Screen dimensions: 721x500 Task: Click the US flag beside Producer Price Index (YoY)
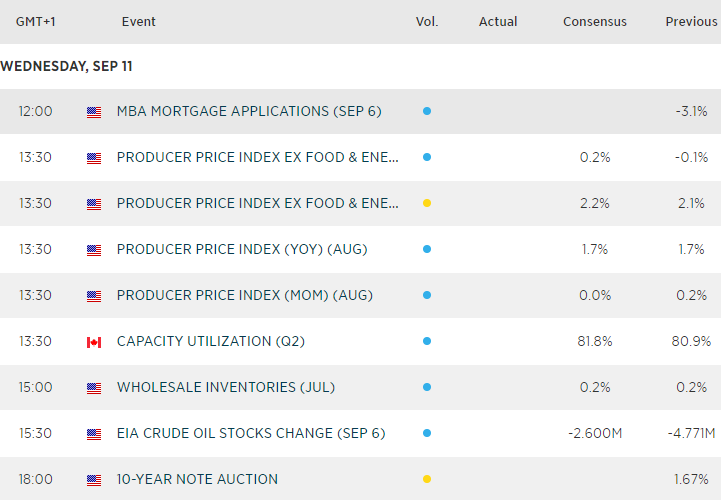coord(94,250)
